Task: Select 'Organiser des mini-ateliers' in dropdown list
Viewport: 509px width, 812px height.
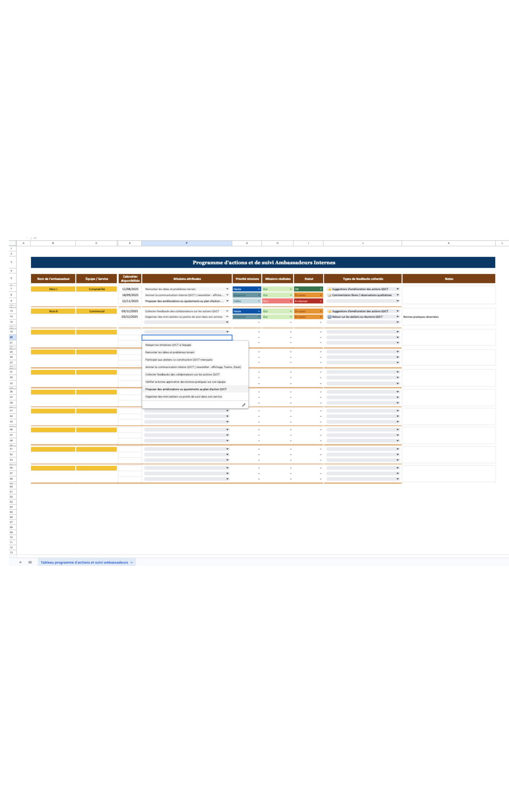Action: coord(183,397)
